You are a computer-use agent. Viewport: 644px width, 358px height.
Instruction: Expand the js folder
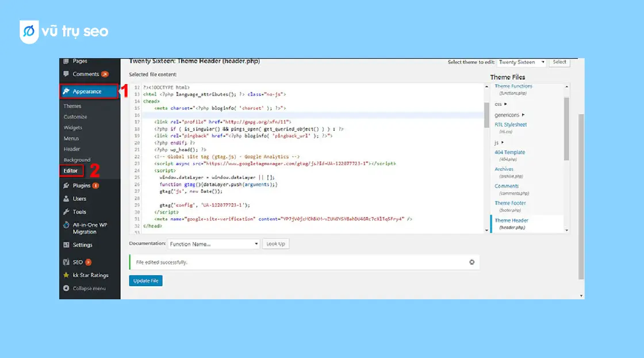(x=499, y=143)
